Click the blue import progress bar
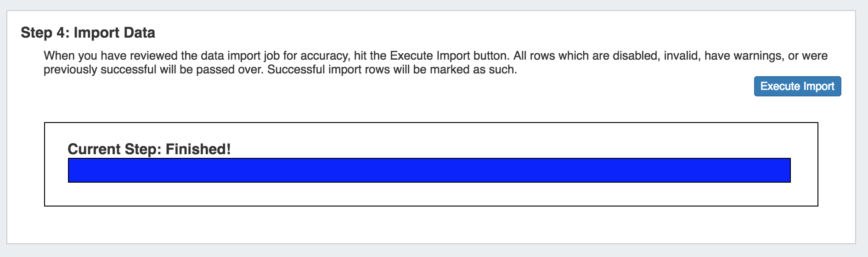The height and width of the screenshot is (257, 868). pyautogui.click(x=429, y=170)
